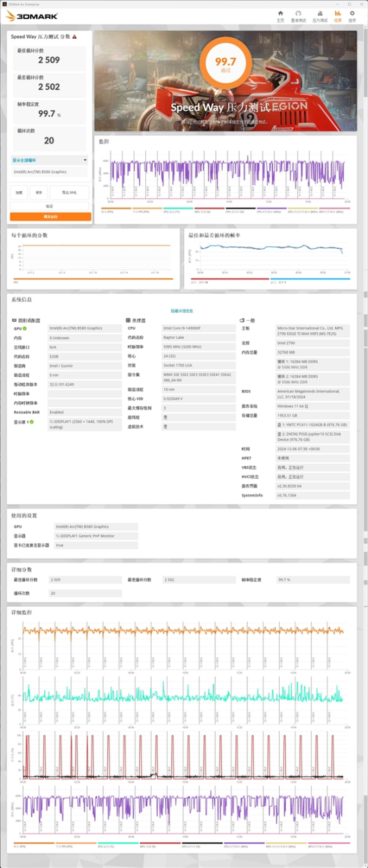Click the Socket 1700 LGA value
368x868 pixels.
click(199, 366)
